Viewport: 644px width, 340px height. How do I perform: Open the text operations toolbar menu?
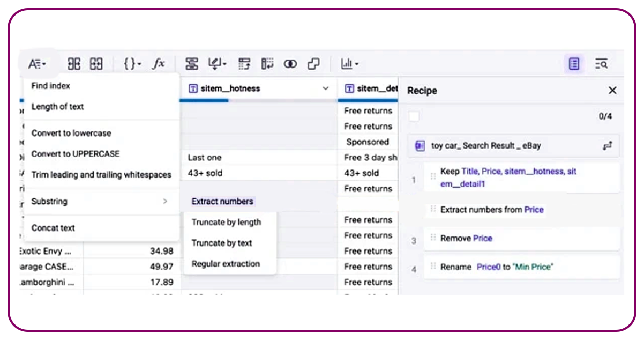pos(37,64)
